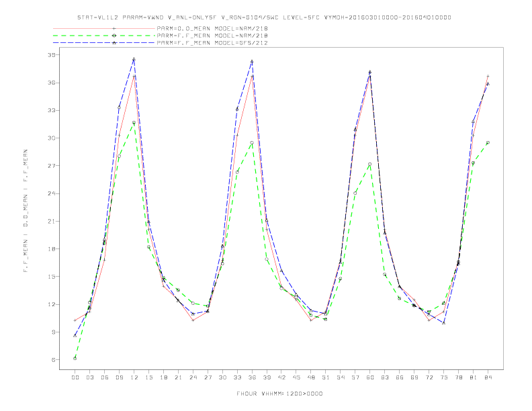The width and height of the screenshot is (532, 411).
Task: Select legend entry PARM=F.F_MEAN MODEL=NAM/218
Action: click(x=212, y=36)
